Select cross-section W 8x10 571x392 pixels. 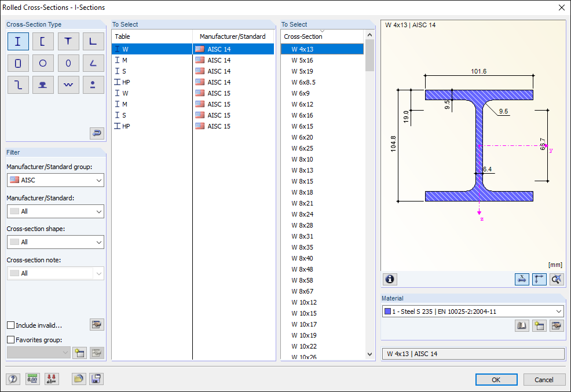pos(323,159)
